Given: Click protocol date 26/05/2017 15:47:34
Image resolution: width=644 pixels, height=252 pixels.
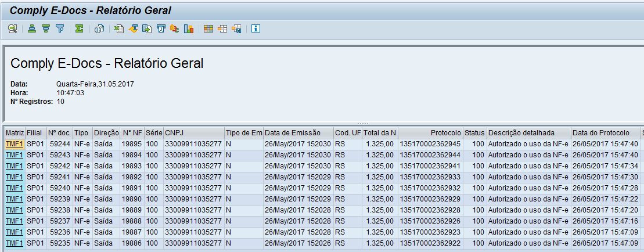Looking at the screenshot, I should tap(606, 166).
